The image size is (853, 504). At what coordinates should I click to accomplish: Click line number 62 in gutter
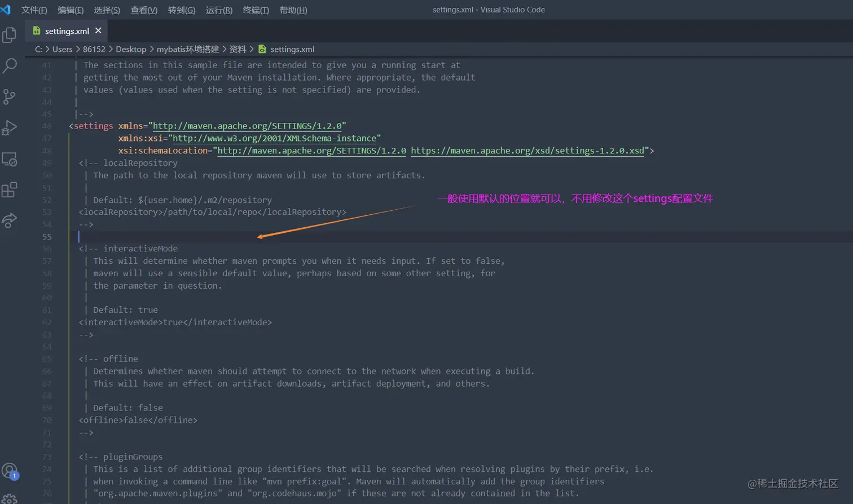[x=47, y=322]
